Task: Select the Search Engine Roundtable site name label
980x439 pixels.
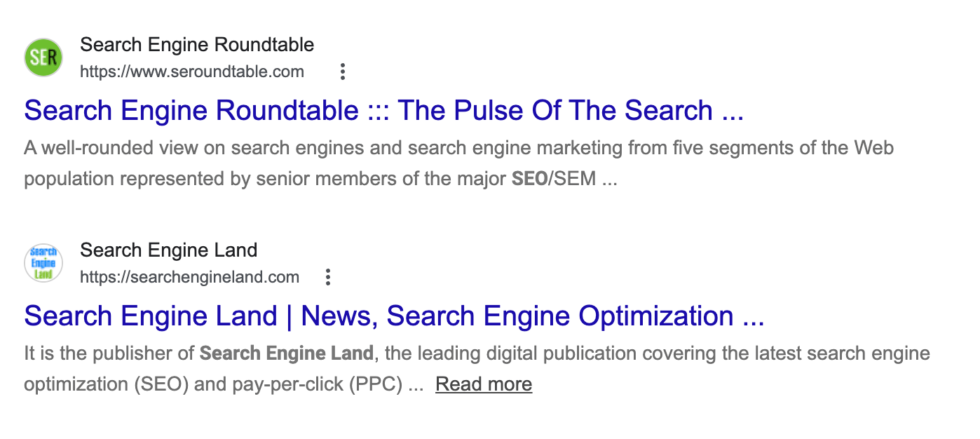Action: point(197,44)
